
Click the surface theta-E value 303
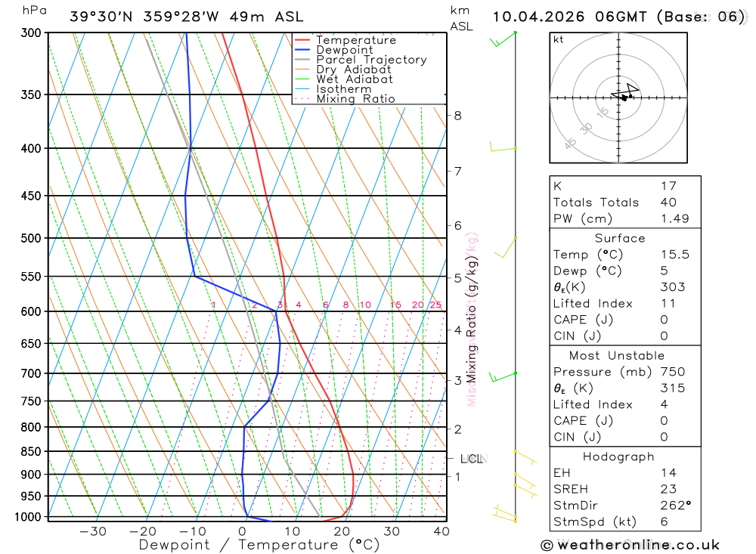(673, 287)
